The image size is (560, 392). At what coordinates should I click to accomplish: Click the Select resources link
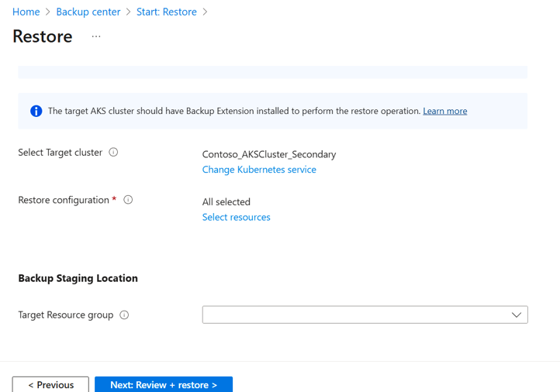(x=236, y=217)
